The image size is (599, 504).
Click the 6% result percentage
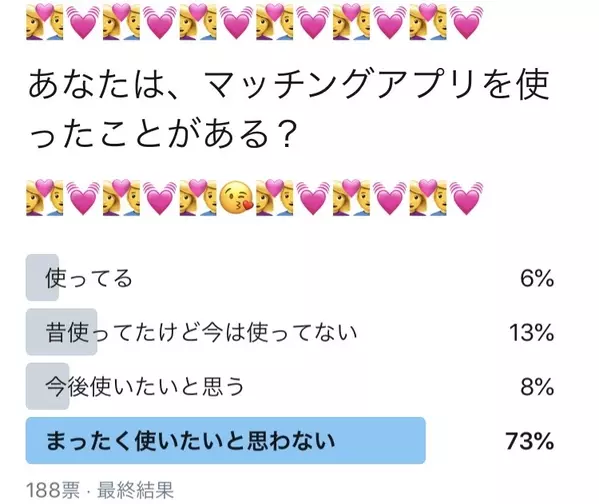[x=537, y=278]
